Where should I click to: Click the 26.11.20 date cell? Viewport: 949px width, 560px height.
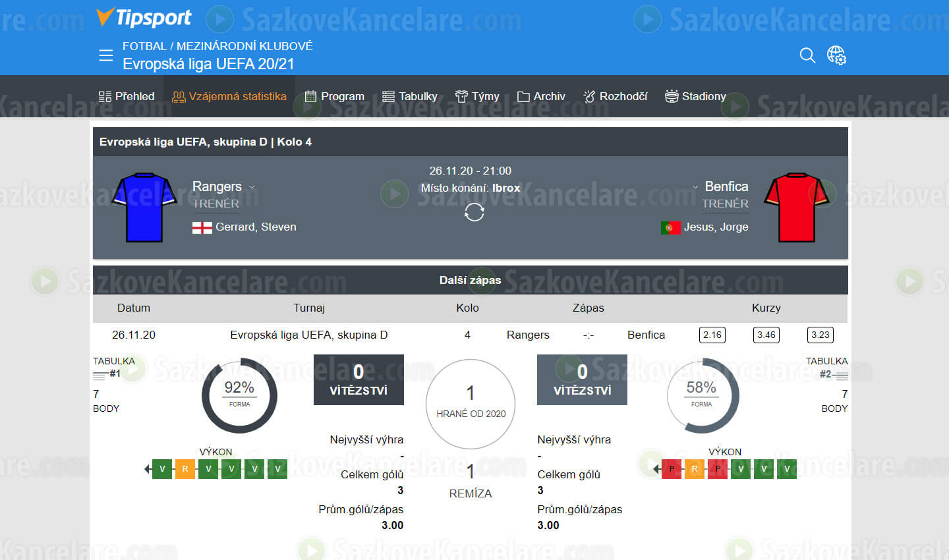point(134,335)
